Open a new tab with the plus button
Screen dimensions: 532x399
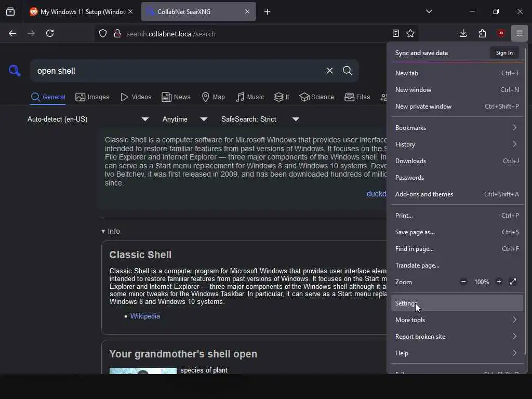tap(268, 12)
